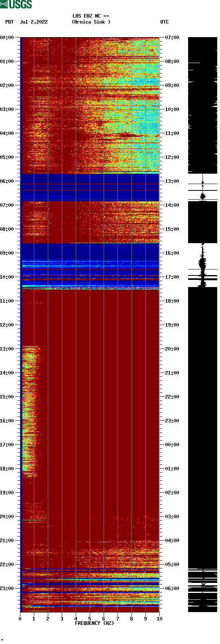Viewport: 220px width, 644px height.
Task: Click the 18:00 PDT time label
Action: (x=7, y=469)
